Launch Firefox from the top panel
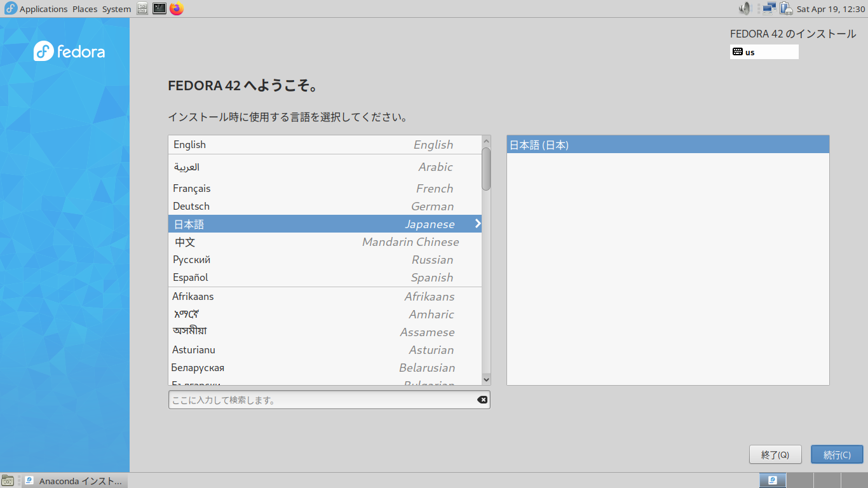Image resolution: width=868 pixels, height=488 pixels. 177,9
